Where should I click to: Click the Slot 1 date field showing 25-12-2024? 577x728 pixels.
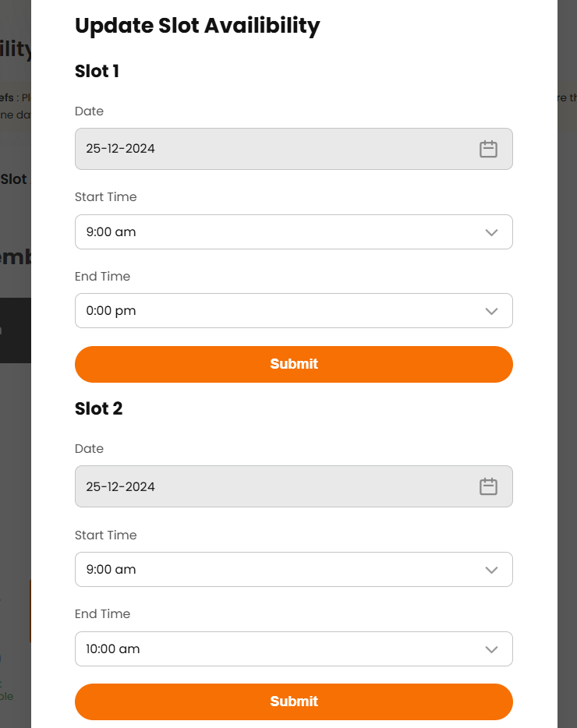(265, 149)
